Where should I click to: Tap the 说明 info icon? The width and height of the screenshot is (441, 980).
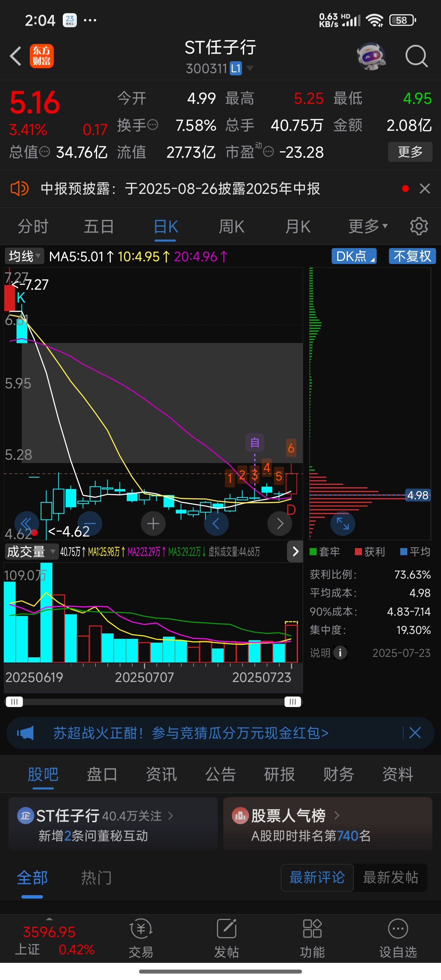pyautogui.click(x=340, y=653)
